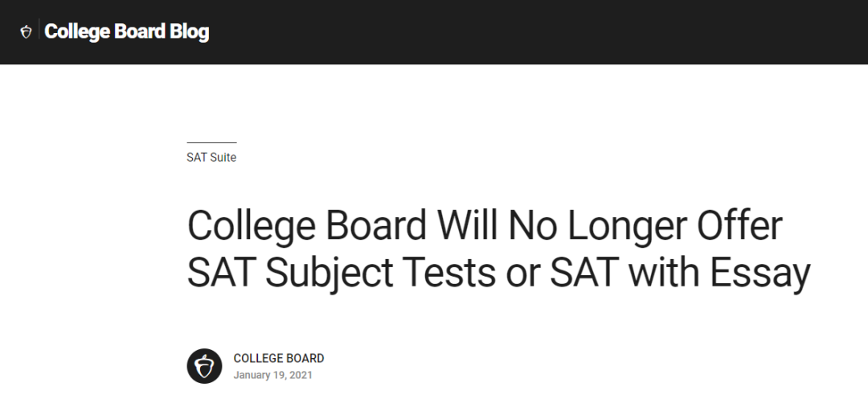
Task: Click the acorn logo in the header
Action: pos(26,31)
